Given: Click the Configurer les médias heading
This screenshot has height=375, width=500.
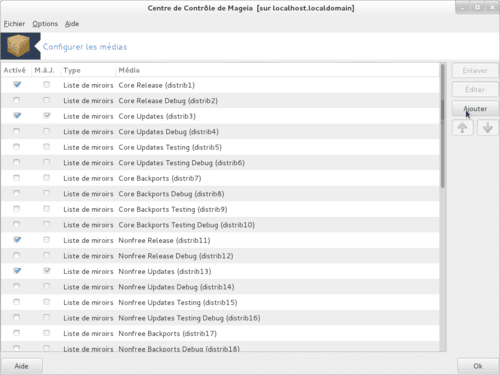Looking at the screenshot, I should click(x=85, y=47).
